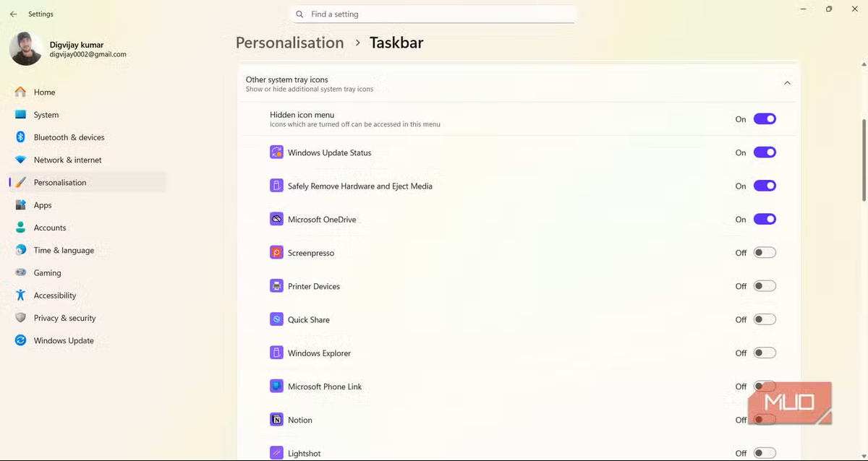Viewport: 868px width, 461px height.
Task: Click the Accounts person icon
Action: pos(20,228)
